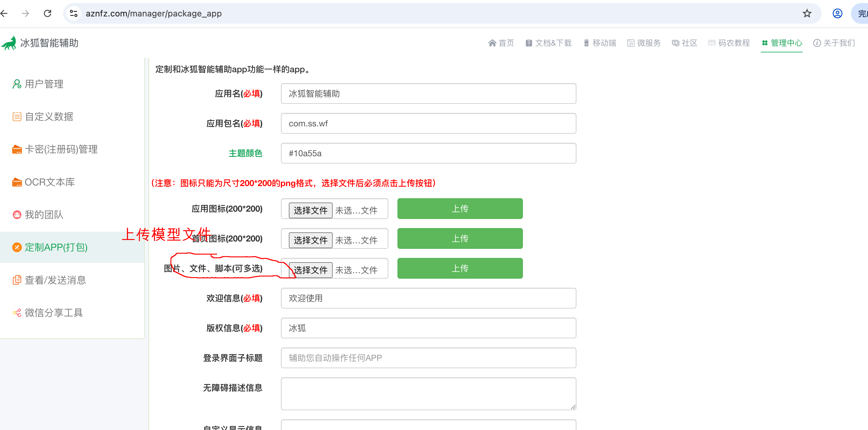
Task: Choose files for 图片、文件、脚本
Action: [x=310, y=270]
